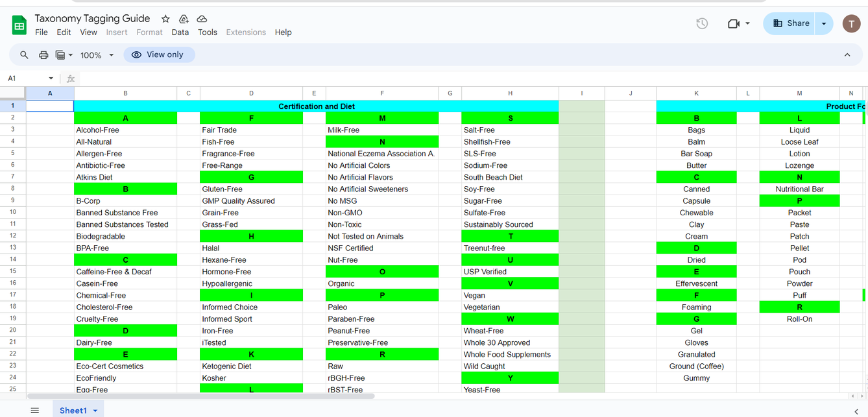Select cell Loose Leaf
Screen dimensions: 868x417
[799, 141]
